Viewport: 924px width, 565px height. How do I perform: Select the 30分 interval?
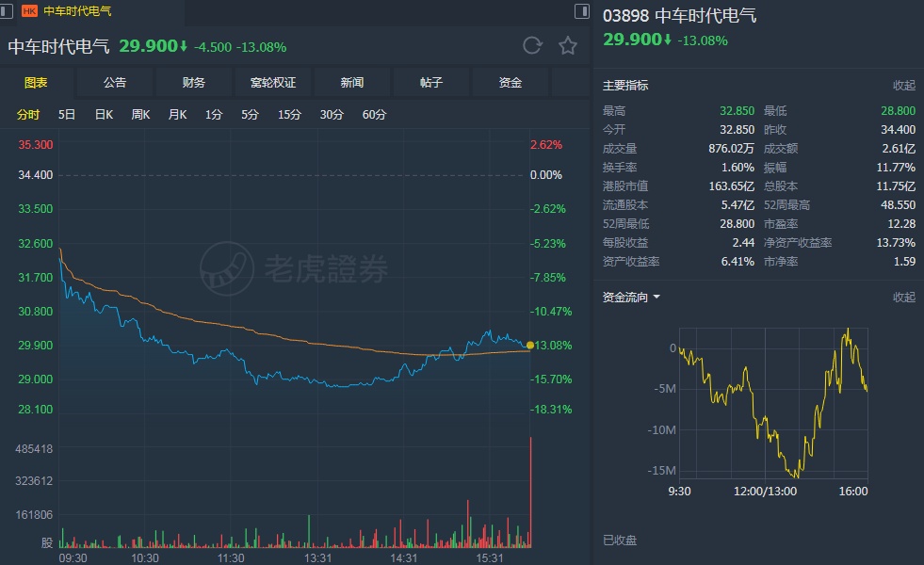click(332, 114)
